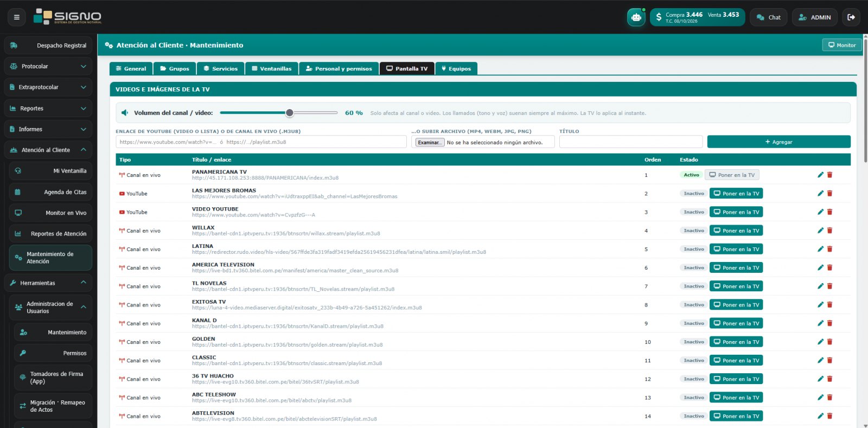Open the Equipos tab
The height and width of the screenshot is (428, 868).
456,69
